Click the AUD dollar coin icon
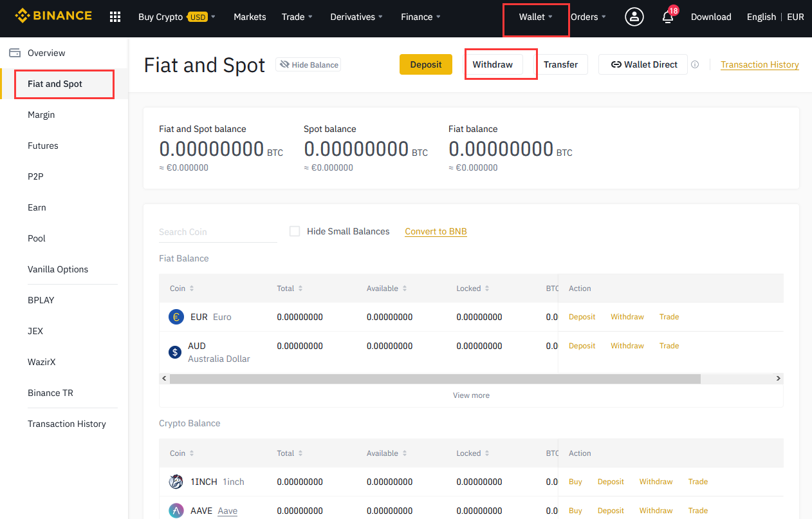The width and height of the screenshot is (812, 519). point(175,352)
